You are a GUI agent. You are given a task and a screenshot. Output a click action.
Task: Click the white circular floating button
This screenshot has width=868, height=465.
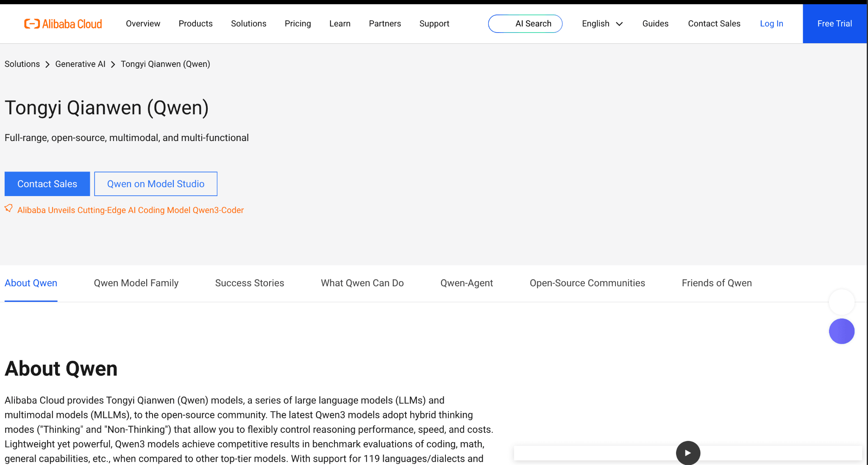tap(841, 302)
